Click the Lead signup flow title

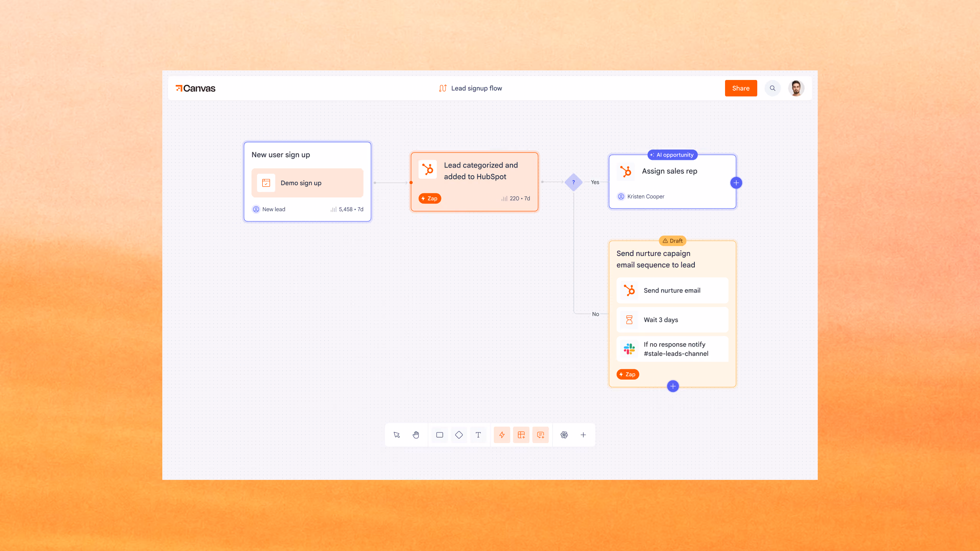click(477, 88)
